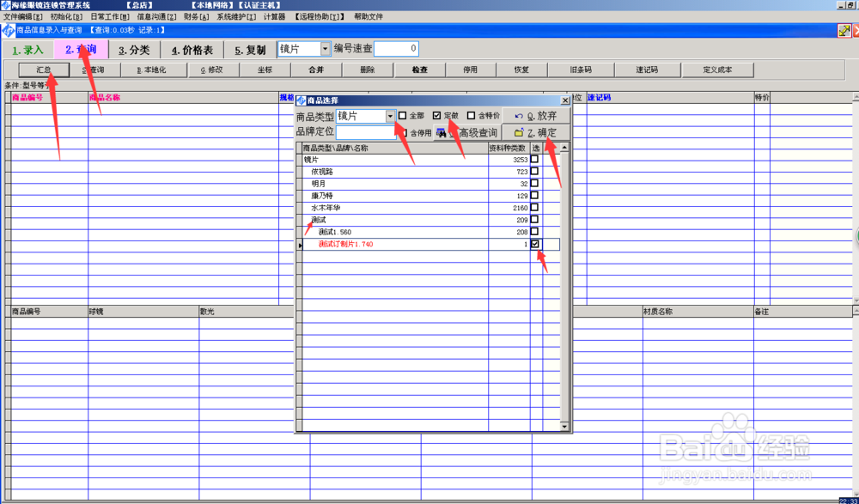Click the 汇总 toolbar button
The height and width of the screenshot is (504, 859).
[44, 70]
